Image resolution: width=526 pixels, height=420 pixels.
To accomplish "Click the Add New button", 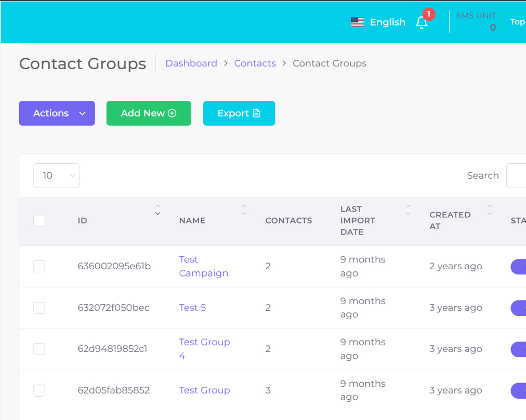I will [x=149, y=113].
